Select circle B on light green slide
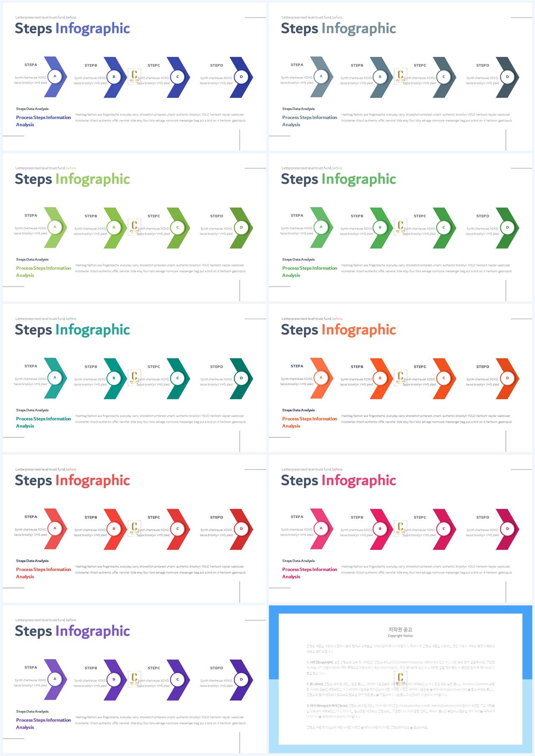This screenshot has width=535, height=756. 114,228
